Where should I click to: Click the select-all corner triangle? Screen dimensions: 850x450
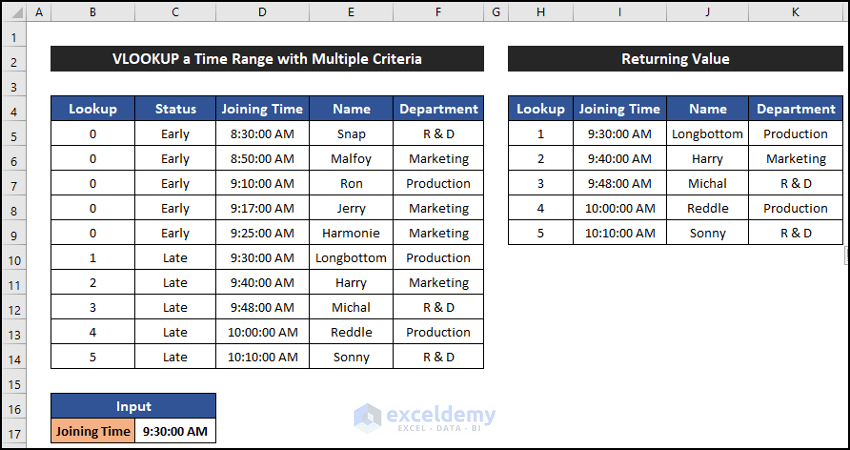(x=13, y=12)
